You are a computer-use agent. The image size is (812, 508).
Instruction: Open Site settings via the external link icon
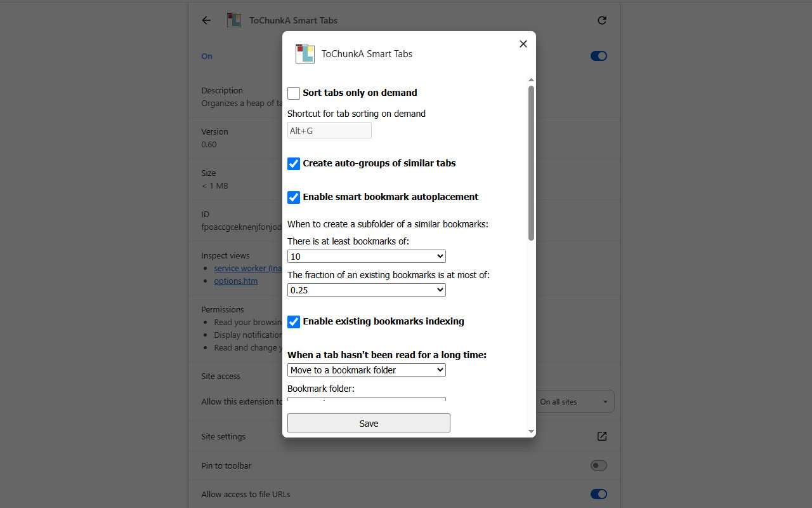(601, 436)
